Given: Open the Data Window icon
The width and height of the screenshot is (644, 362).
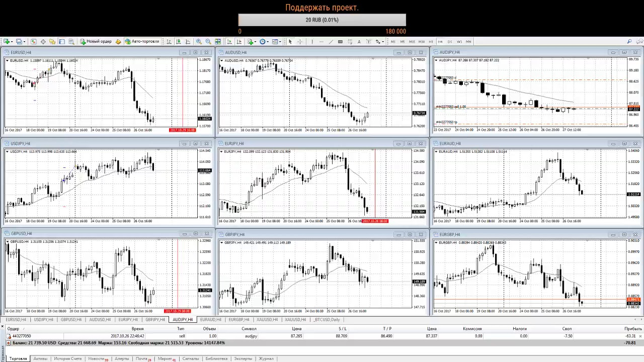Looking at the screenshot, I should [43, 41].
